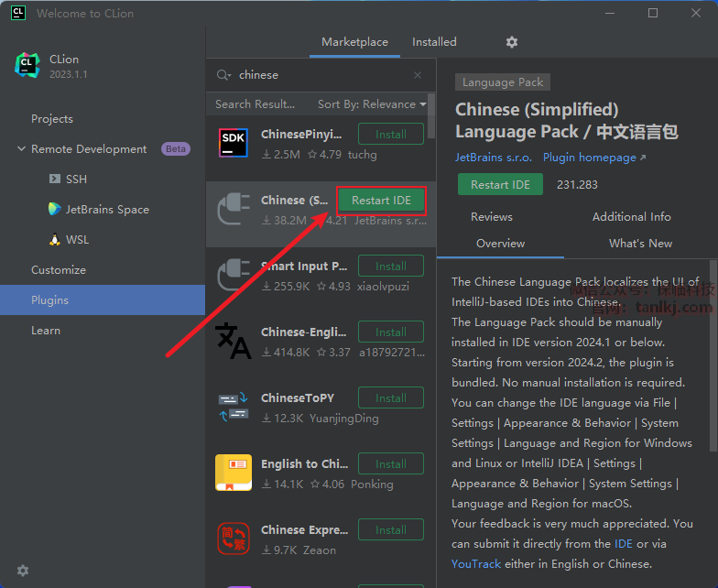Open search options via magnifier icon dropdown
The width and height of the screenshot is (718, 588).
tap(223, 75)
